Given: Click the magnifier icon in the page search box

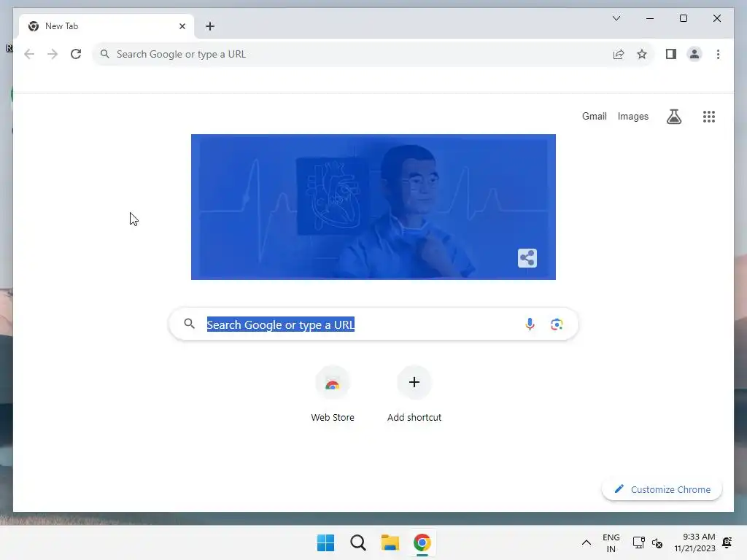Looking at the screenshot, I should (190, 324).
